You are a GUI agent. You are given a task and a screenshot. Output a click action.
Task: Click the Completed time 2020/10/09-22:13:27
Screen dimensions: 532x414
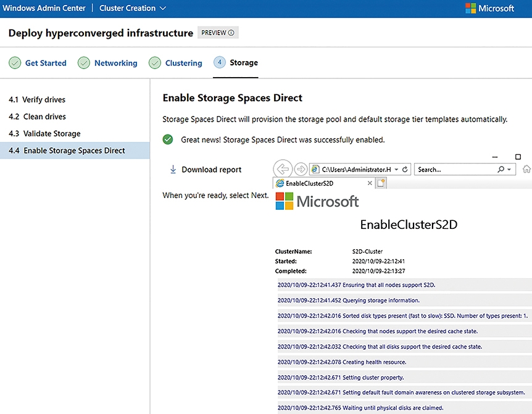coord(379,271)
